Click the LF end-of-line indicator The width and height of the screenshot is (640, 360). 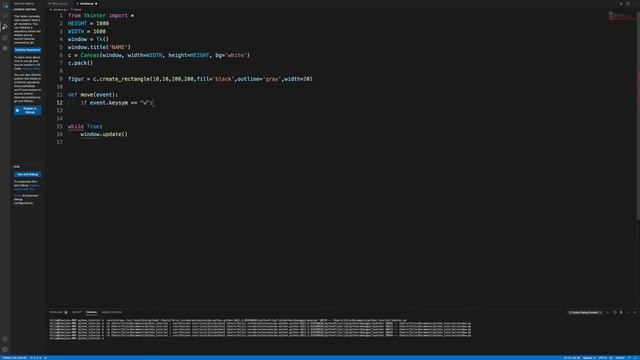(x=611, y=358)
